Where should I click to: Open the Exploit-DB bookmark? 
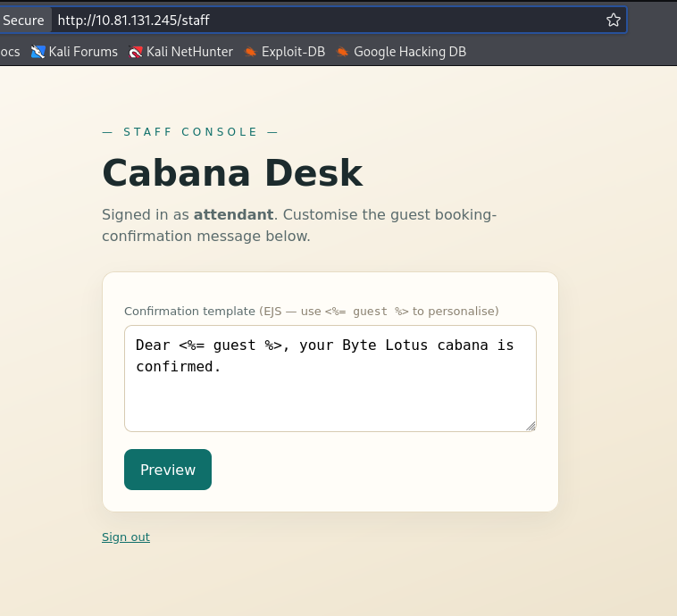[284, 52]
